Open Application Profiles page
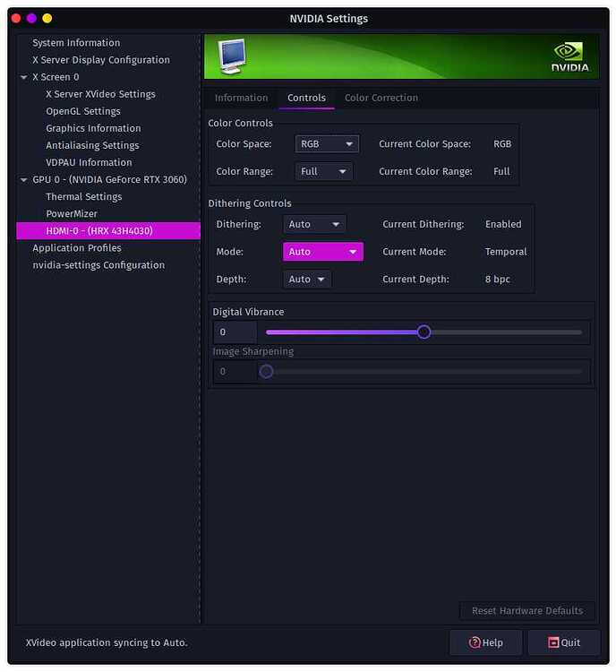 click(77, 248)
